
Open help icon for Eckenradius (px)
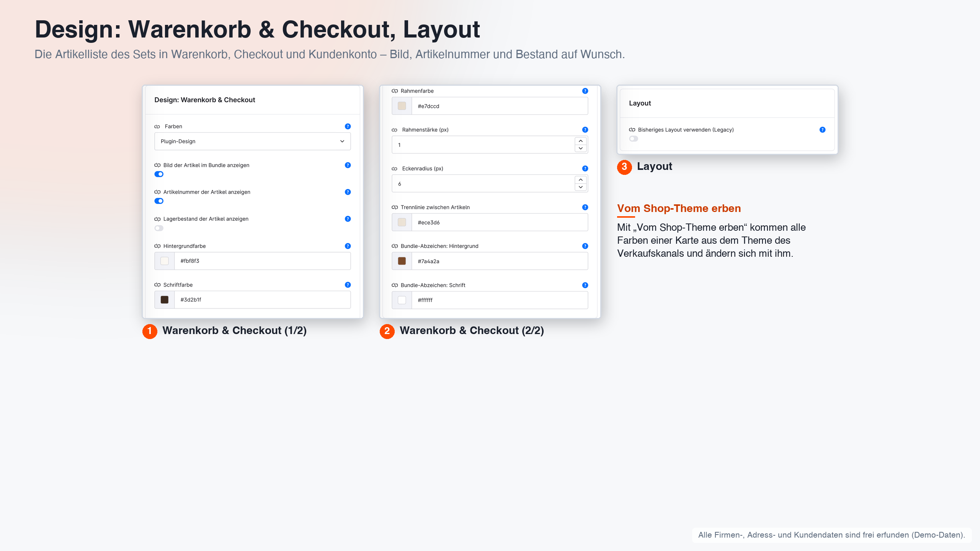[x=585, y=168]
